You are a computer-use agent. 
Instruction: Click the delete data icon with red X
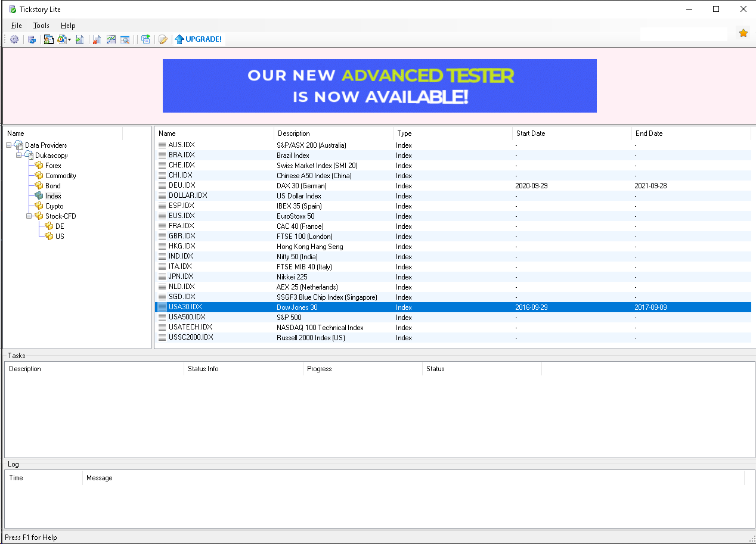97,39
